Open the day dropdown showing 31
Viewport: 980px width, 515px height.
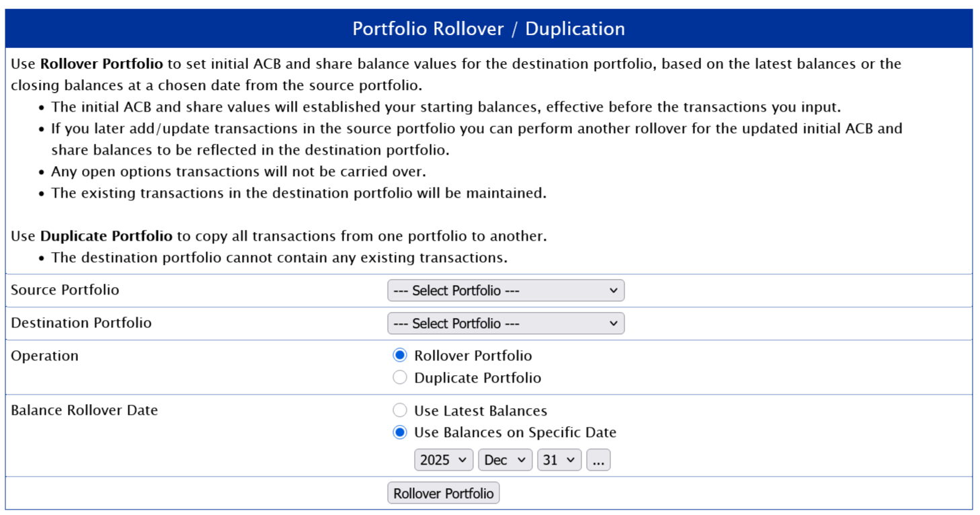(559, 460)
